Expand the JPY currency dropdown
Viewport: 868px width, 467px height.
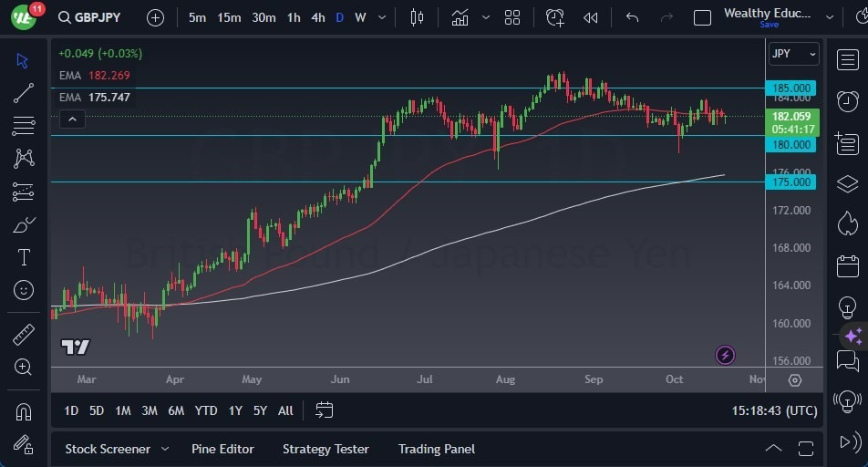(794, 54)
